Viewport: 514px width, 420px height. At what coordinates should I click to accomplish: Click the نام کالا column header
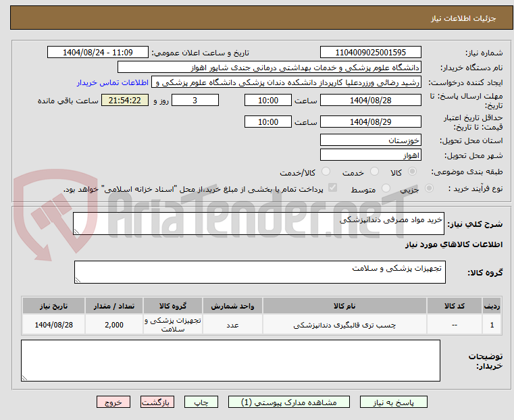click(344, 306)
